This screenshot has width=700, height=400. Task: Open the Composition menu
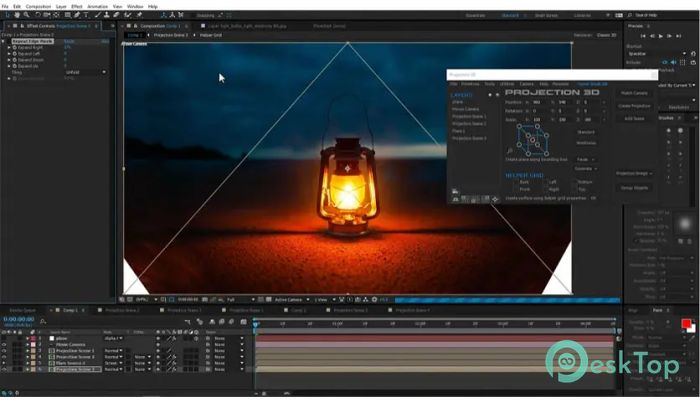click(38, 7)
